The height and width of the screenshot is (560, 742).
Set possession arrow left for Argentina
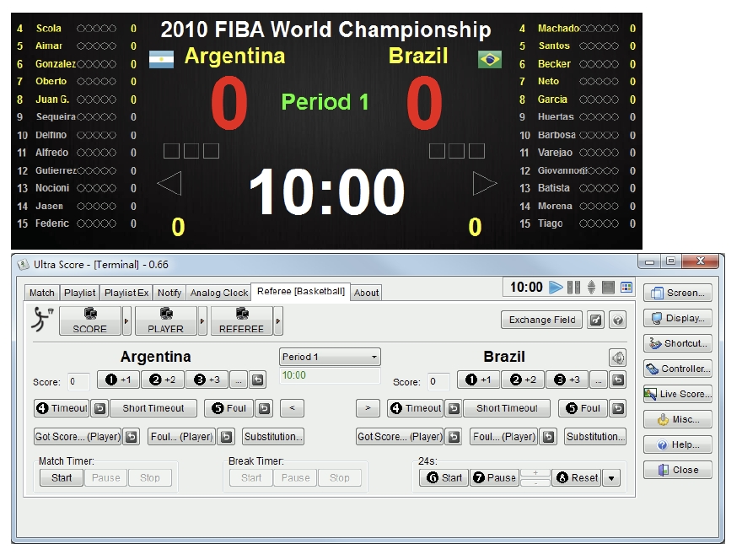click(292, 408)
